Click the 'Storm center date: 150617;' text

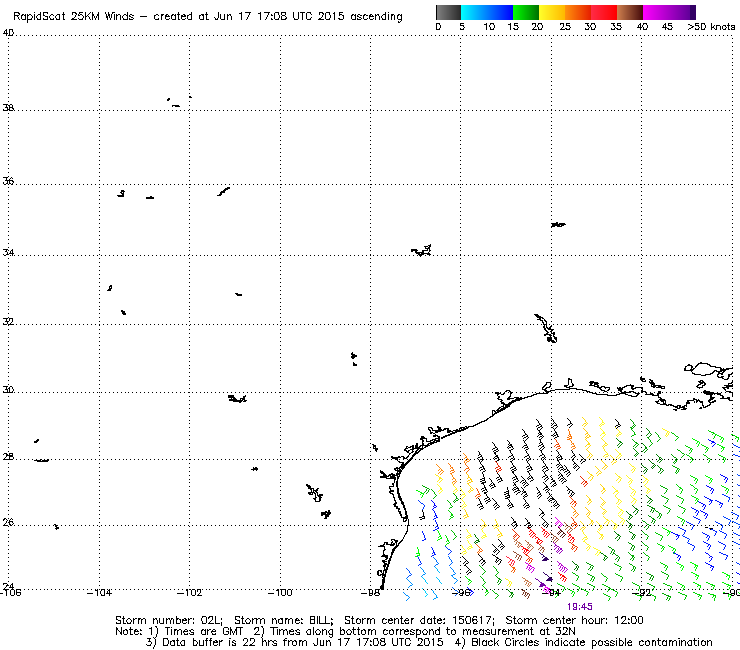point(419,620)
